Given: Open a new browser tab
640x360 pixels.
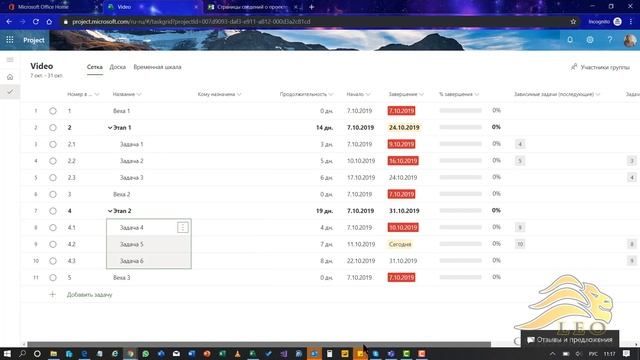Looking at the screenshot, I should 311,7.
